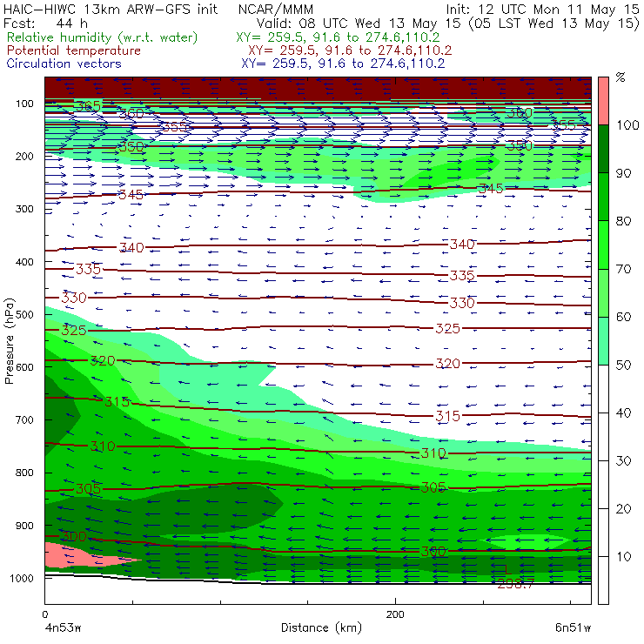Click the left-side "310" contour label
This screenshot has width=644, height=644.
103,446
